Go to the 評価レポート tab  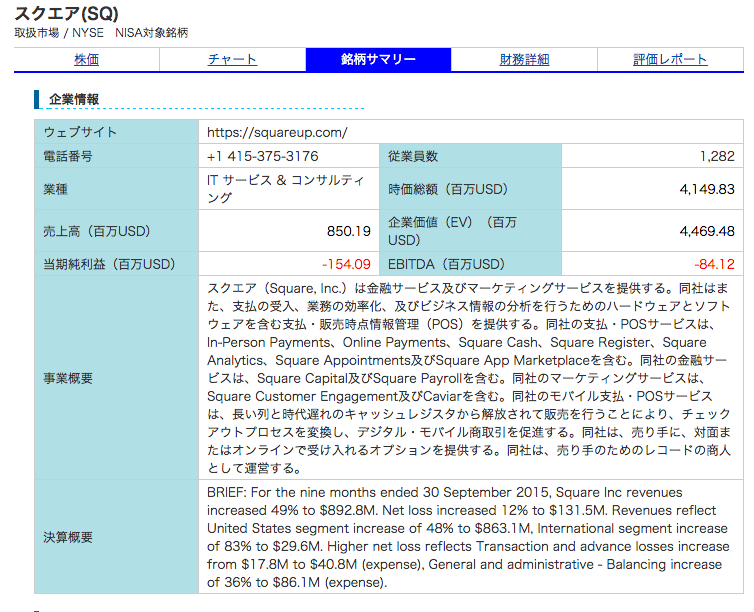(670, 60)
